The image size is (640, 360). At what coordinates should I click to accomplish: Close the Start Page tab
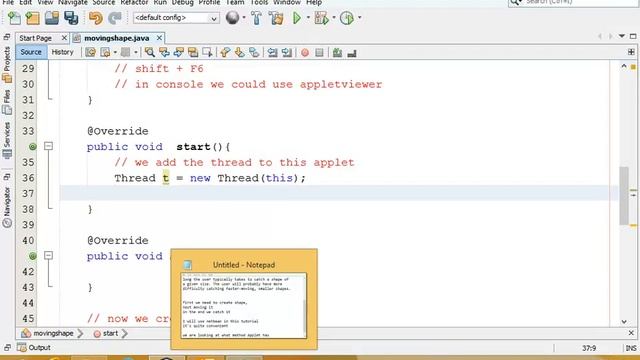tap(64, 38)
